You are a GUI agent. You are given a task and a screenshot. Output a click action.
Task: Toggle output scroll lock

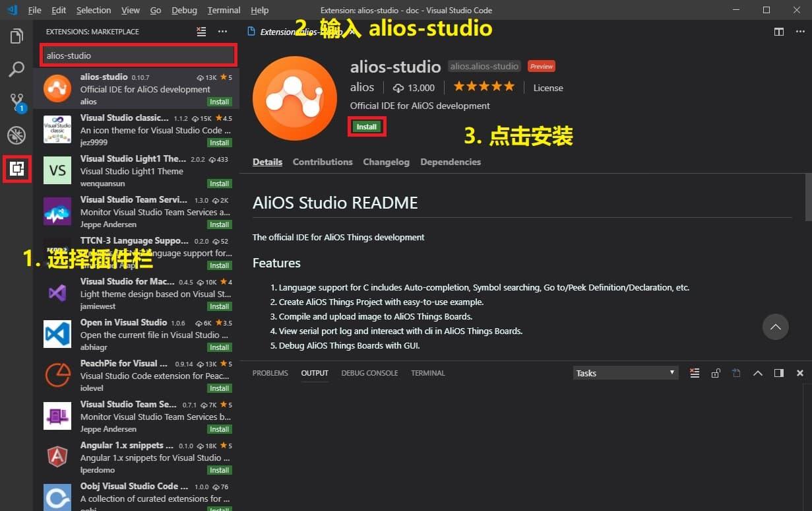pos(716,373)
